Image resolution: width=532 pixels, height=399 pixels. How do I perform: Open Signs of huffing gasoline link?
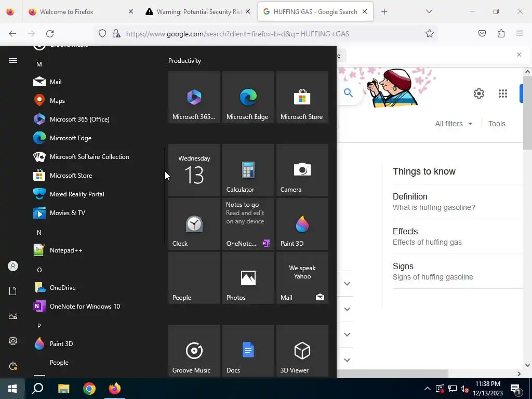click(457, 271)
